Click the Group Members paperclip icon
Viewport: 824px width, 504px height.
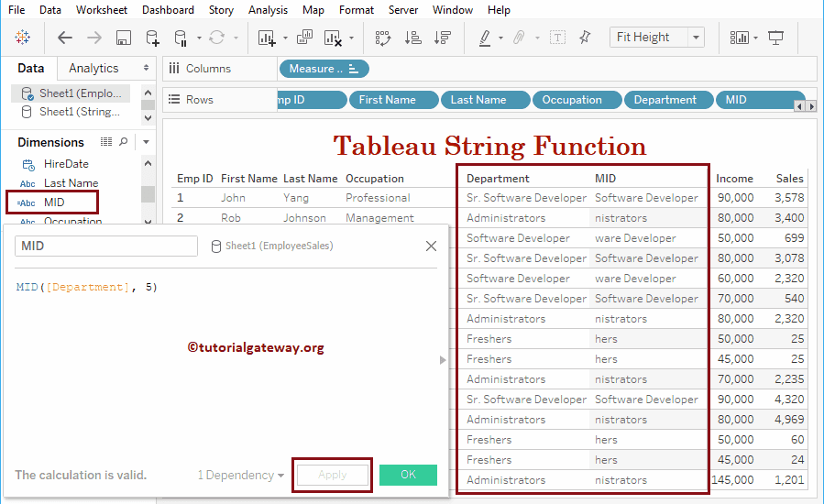pyautogui.click(x=519, y=38)
